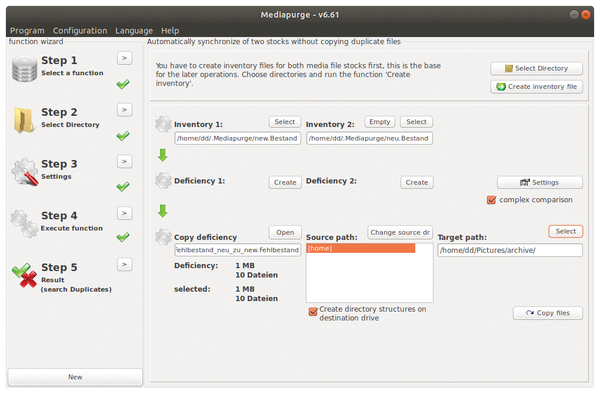Click the Step 5 Result label
Screen dimensions: 600x394
[53, 280]
